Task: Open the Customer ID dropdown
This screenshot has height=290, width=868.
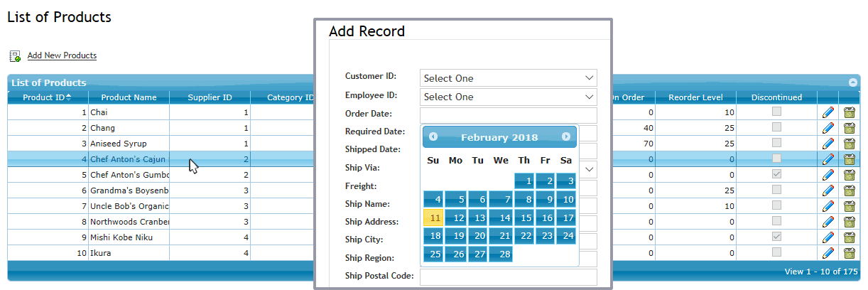Action: 509,77
